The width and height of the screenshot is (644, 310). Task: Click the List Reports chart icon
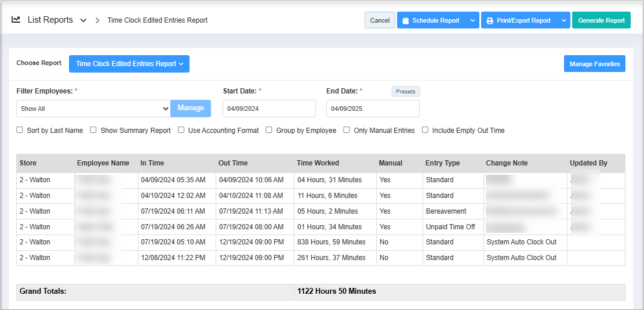(x=16, y=20)
